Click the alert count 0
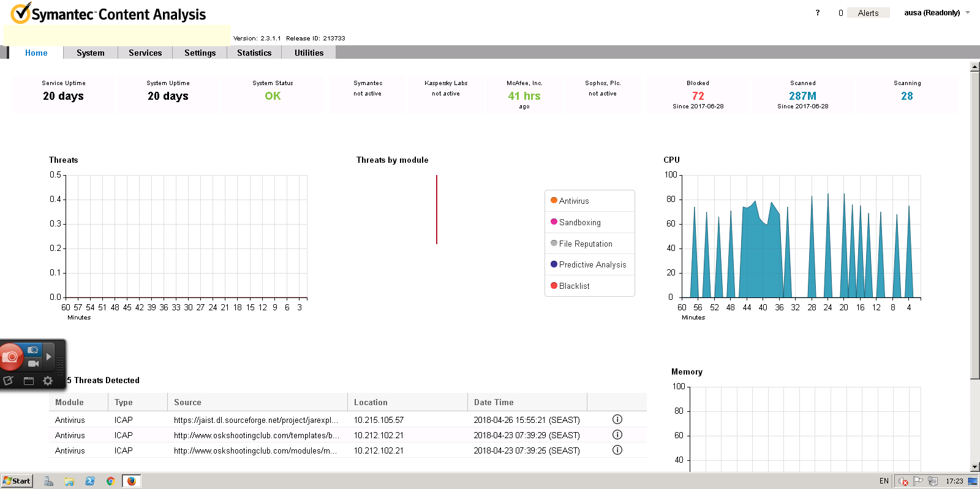 point(840,13)
